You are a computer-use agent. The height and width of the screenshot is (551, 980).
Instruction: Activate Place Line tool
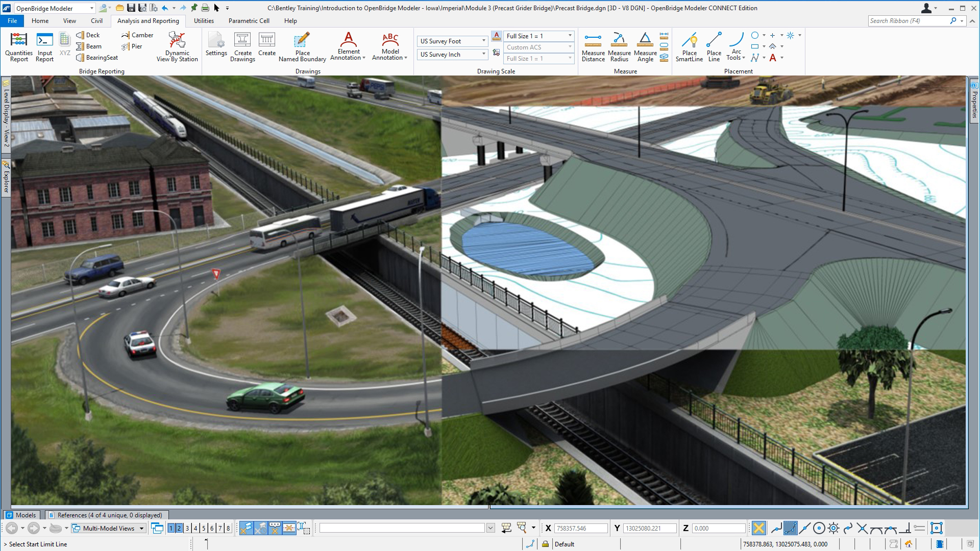point(714,47)
